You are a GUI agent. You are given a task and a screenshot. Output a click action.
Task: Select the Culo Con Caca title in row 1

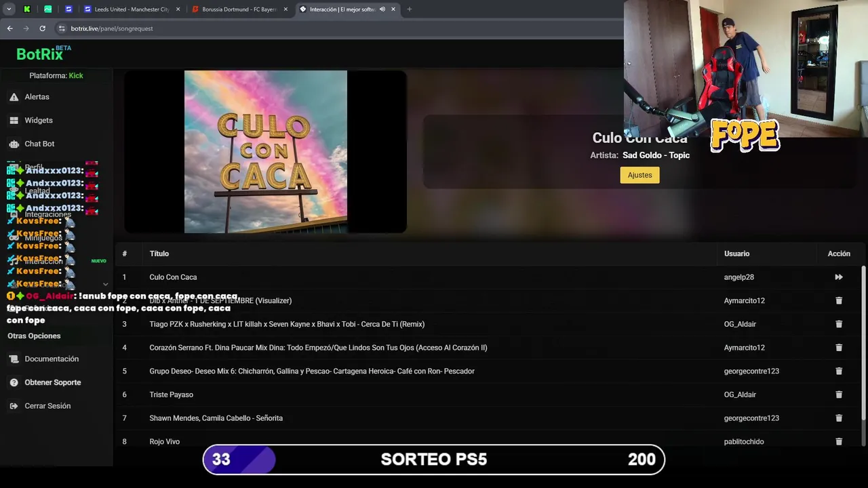click(173, 277)
